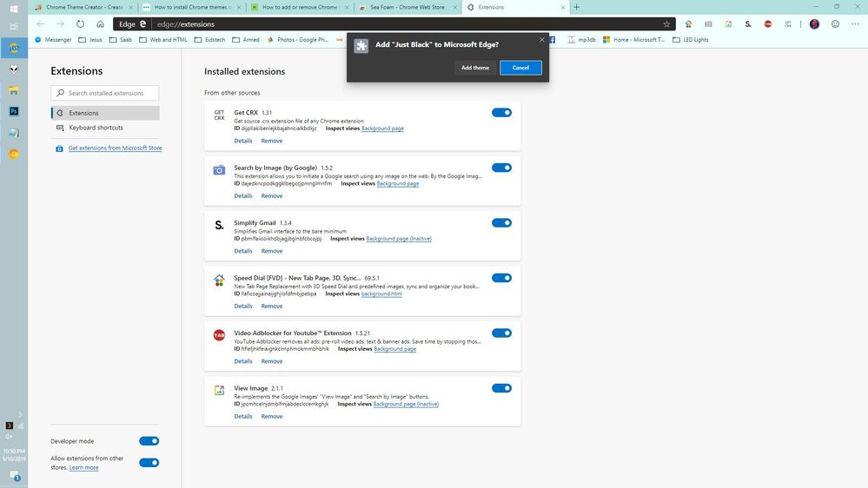Remove the Simplify Gmail extension
Screen dimensions: 868x488
coord(272,251)
